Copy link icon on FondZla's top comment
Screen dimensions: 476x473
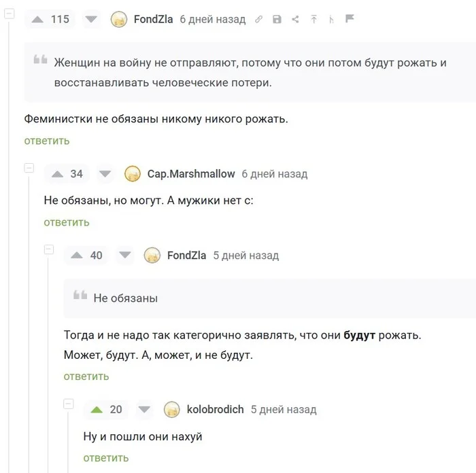tap(258, 20)
